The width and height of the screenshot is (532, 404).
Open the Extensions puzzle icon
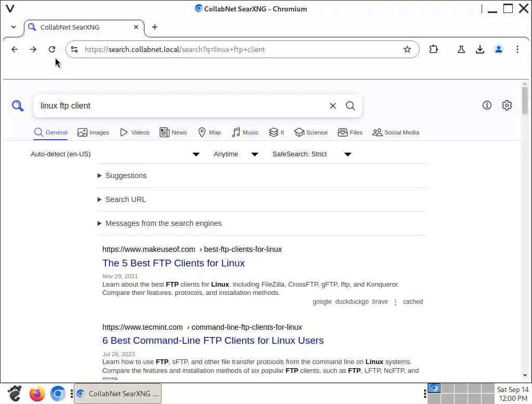(433, 49)
